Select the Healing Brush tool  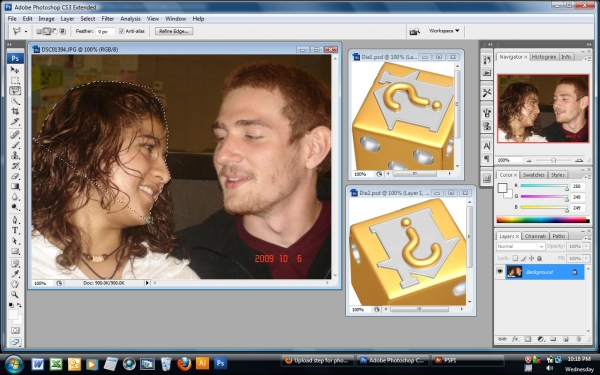point(15,135)
